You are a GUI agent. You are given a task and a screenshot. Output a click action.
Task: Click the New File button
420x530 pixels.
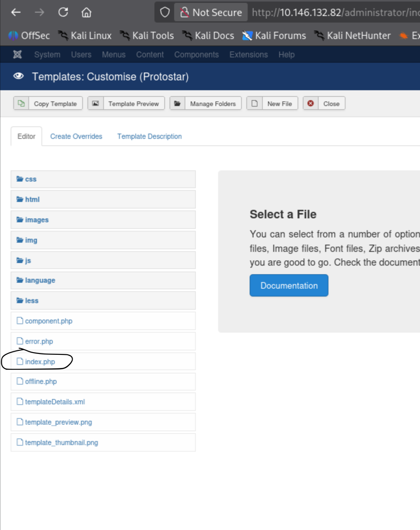(x=273, y=104)
